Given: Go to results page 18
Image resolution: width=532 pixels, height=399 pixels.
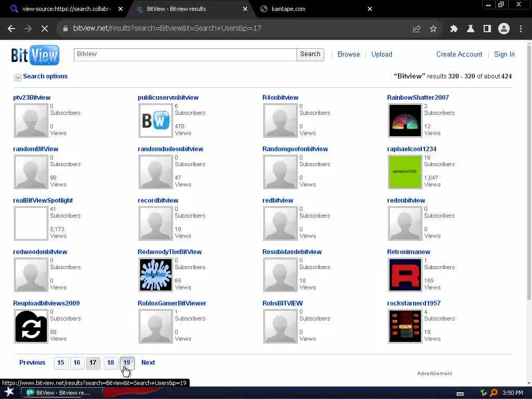Looking at the screenshot, I should pos(111,363).
